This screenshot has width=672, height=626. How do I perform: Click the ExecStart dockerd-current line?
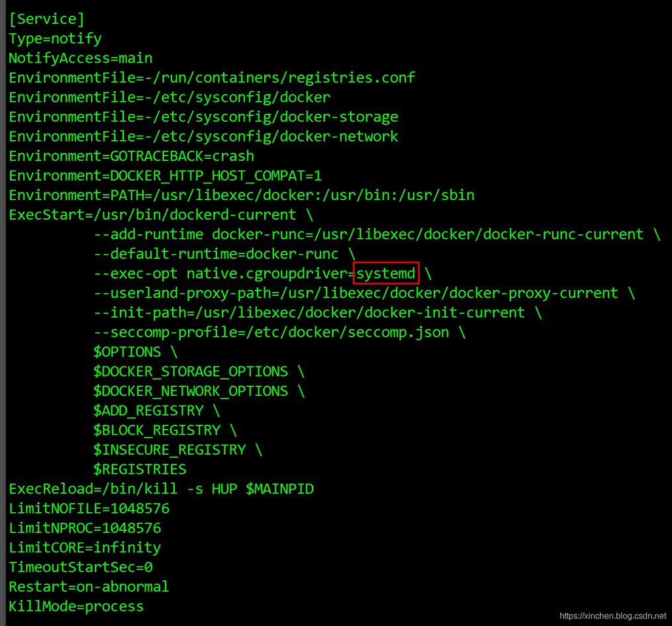pyautogui.click(x=161, y=214)
